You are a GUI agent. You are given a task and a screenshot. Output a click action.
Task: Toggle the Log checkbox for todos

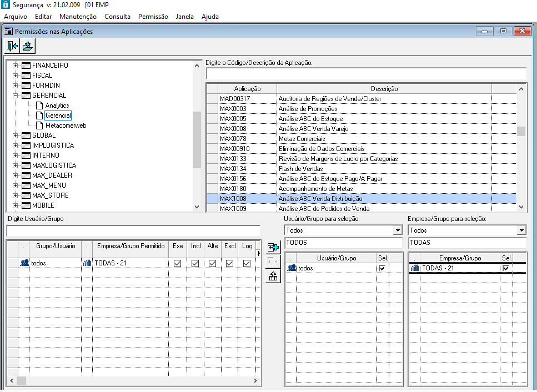[x=247, y=263]
